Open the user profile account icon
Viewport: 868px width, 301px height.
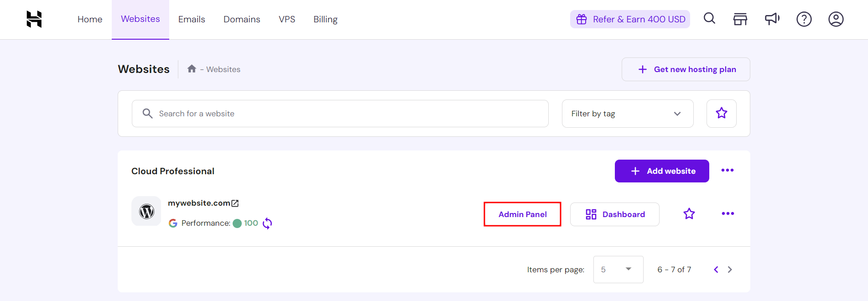(836, 19)
